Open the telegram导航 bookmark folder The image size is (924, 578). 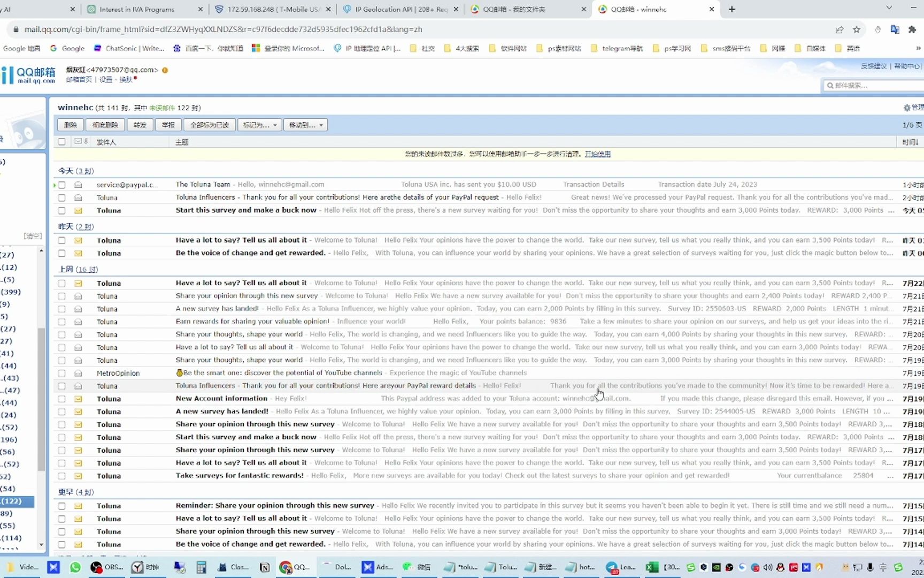pyautogui.click(x=617, y=48)
